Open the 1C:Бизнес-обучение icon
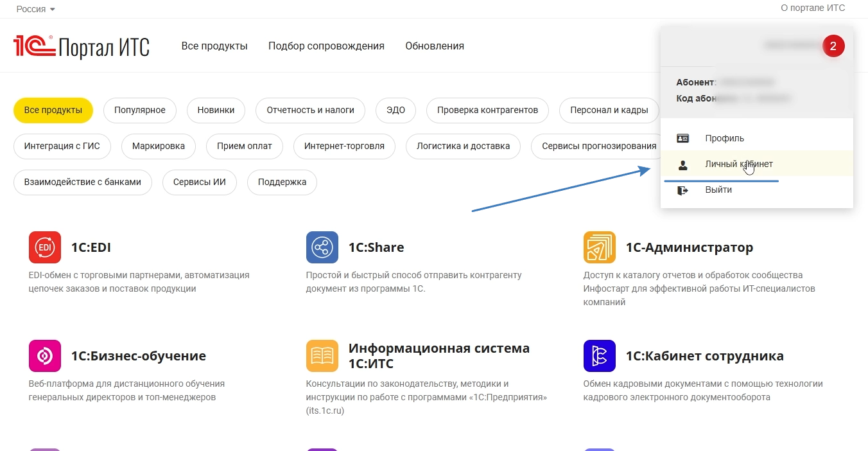The image size is (868, 451). 45,356
